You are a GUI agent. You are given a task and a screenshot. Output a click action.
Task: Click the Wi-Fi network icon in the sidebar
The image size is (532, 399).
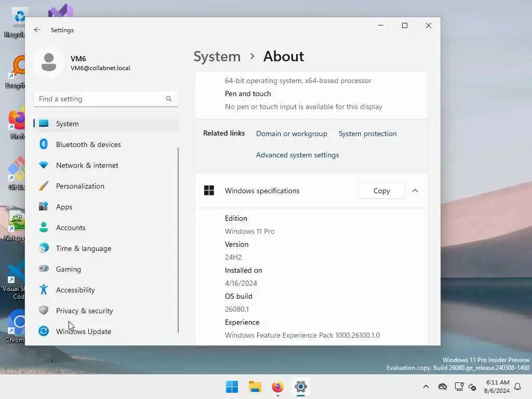(44, 165)
